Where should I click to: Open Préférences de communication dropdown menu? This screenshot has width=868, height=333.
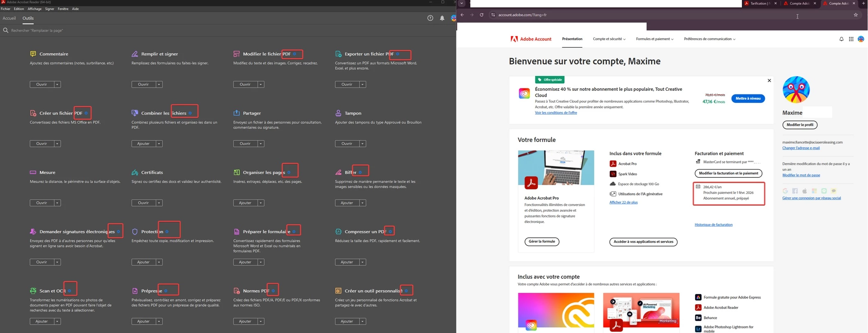tap(710, 39)
